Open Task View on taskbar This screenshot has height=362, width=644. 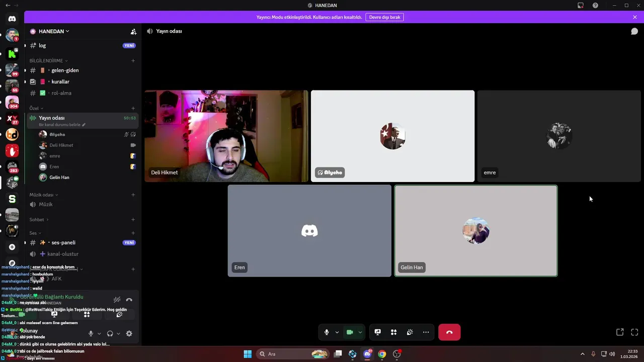pos(338,354)
